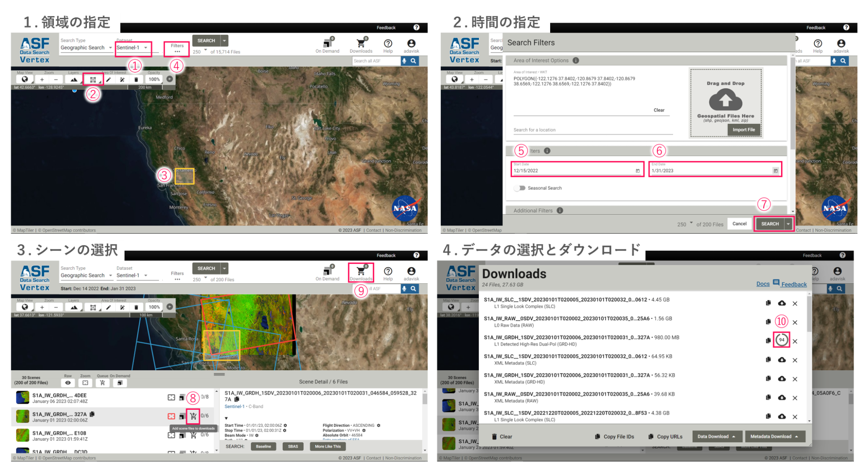Click the Queue add-all cart icon in panel 3
The height and width of the screenshot is (468, 868).
pos(102,383)
